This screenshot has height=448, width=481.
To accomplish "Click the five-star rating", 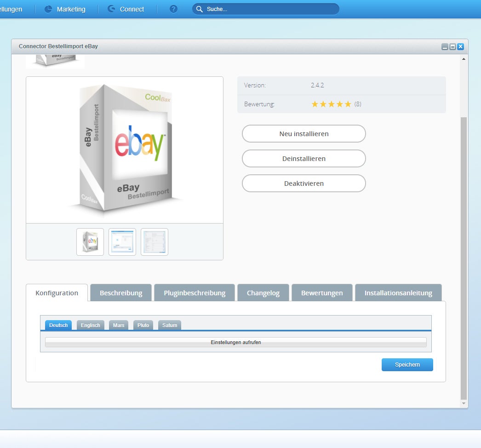I will coord(331,104).
